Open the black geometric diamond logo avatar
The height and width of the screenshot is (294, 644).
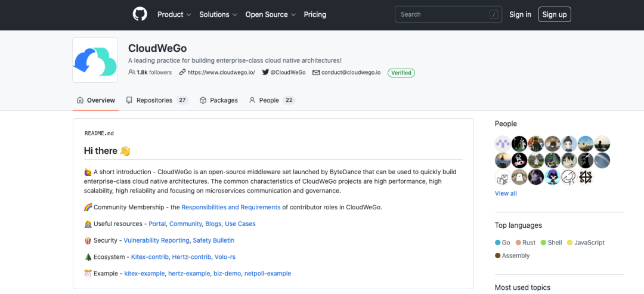[x=586, y=177]
